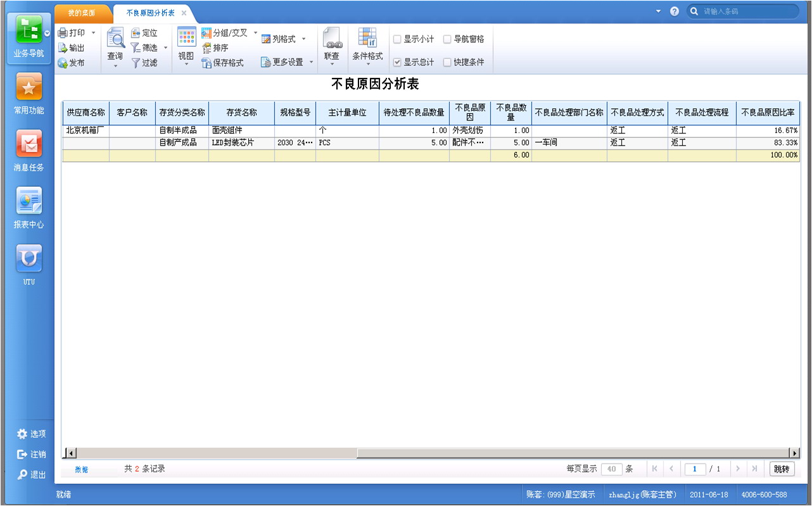The width and height of the screenshot is (812, 506).
Task: Click the 更多设置 icon
Action: click(x=266, y=63)
